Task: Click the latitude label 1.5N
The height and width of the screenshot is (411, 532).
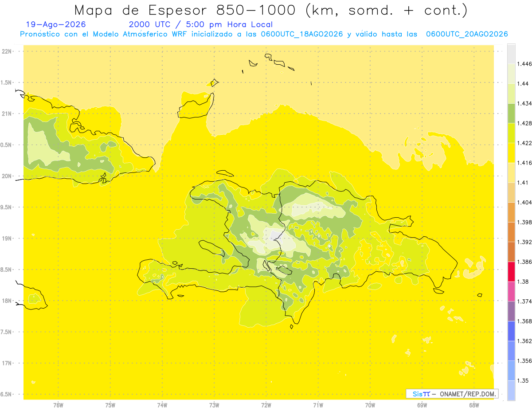Action: point(7,82)
